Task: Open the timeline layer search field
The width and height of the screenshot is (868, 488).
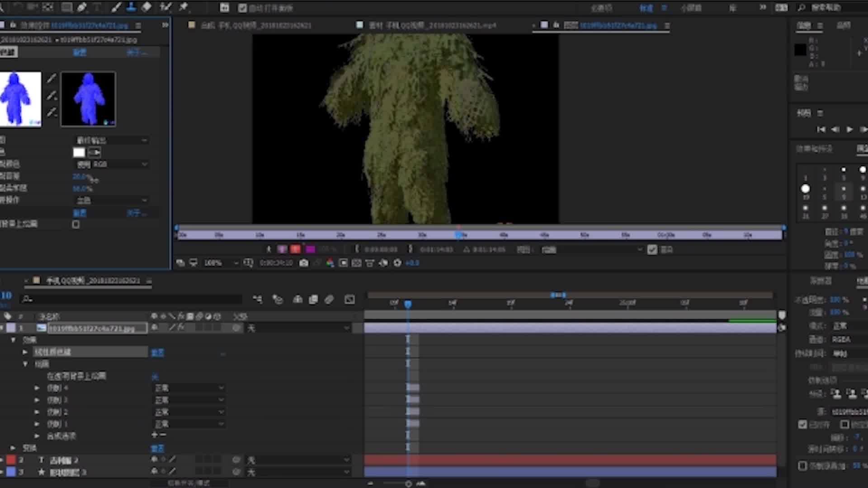Action: (x=131, y=299)
